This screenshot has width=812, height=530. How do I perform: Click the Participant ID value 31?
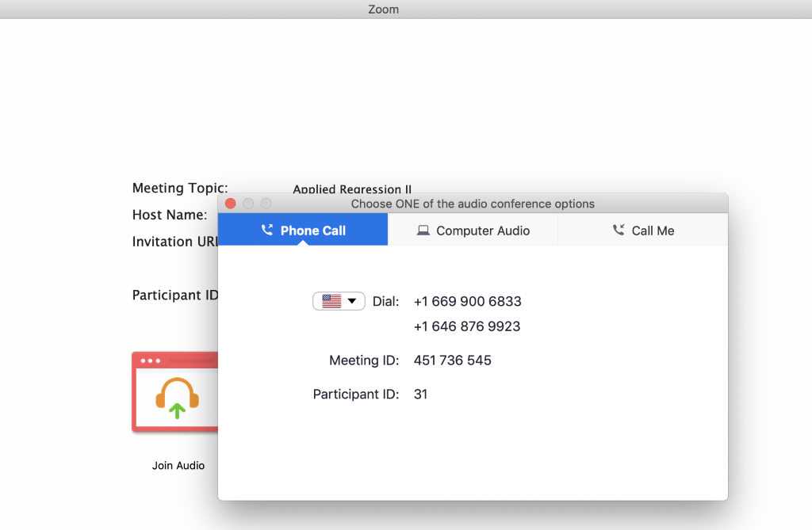click(420, 394)
